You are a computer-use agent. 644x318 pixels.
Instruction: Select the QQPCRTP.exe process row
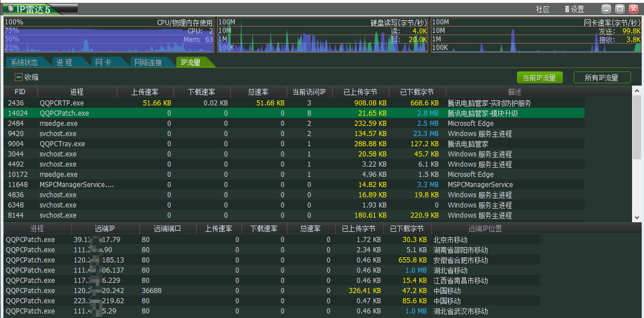pyautogui.click(x=294, y=103)
